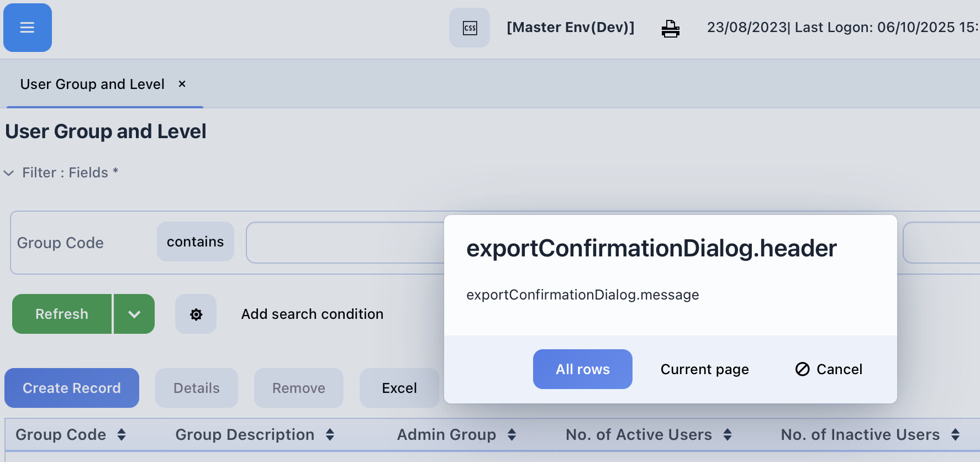This screenshot has height=462, width=980.
Task: Open the 'contains' operator dropdown
Action: [195, 242]
